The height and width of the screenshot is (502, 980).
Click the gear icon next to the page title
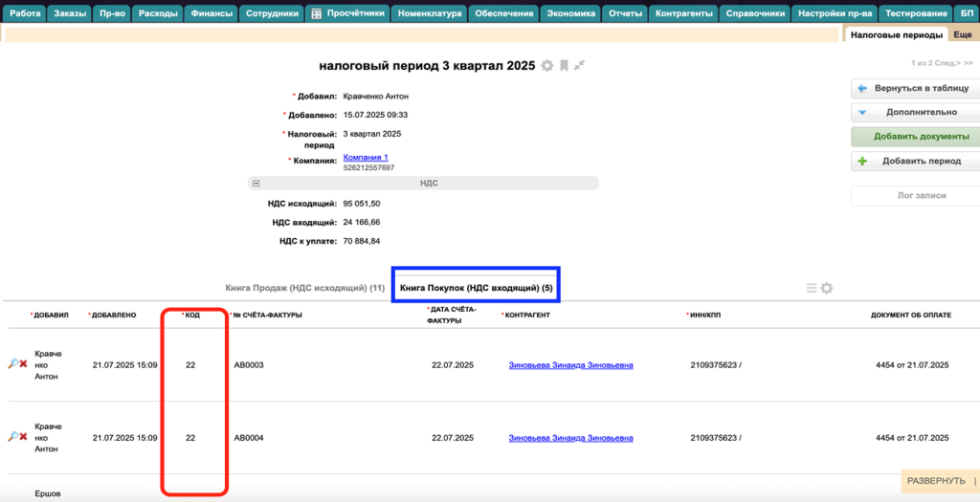point(547,66)
